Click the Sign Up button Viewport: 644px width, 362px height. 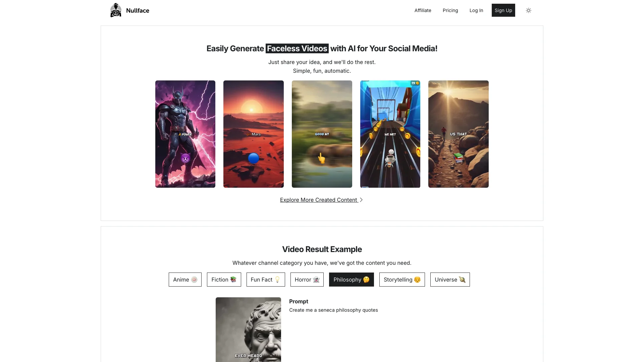[503, 10]
